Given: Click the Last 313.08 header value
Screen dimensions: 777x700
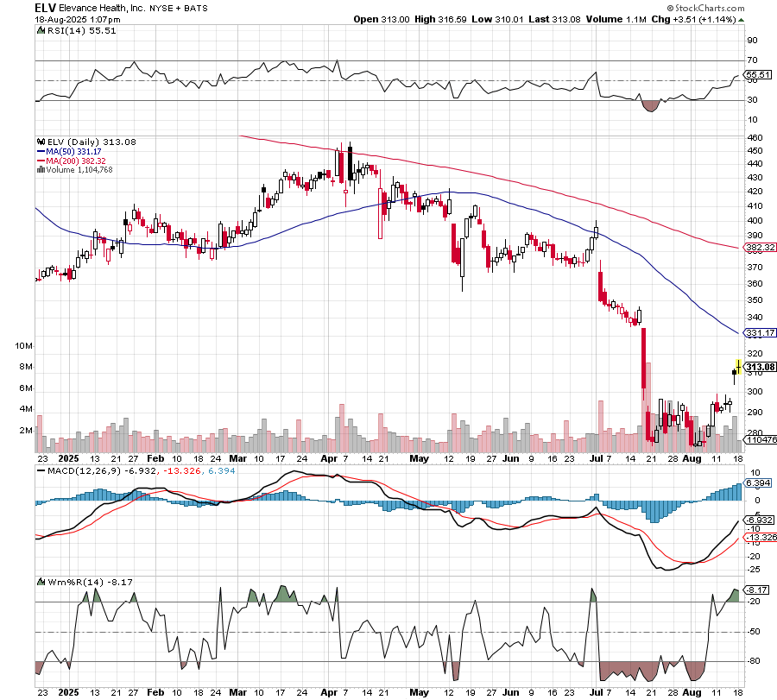Looking at the screenshot, I should 554,19.
